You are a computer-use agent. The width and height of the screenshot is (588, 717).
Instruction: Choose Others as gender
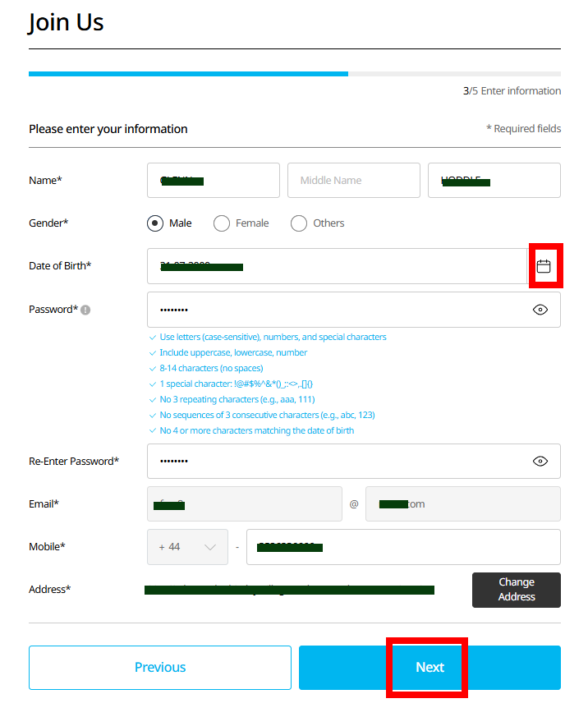299,223
